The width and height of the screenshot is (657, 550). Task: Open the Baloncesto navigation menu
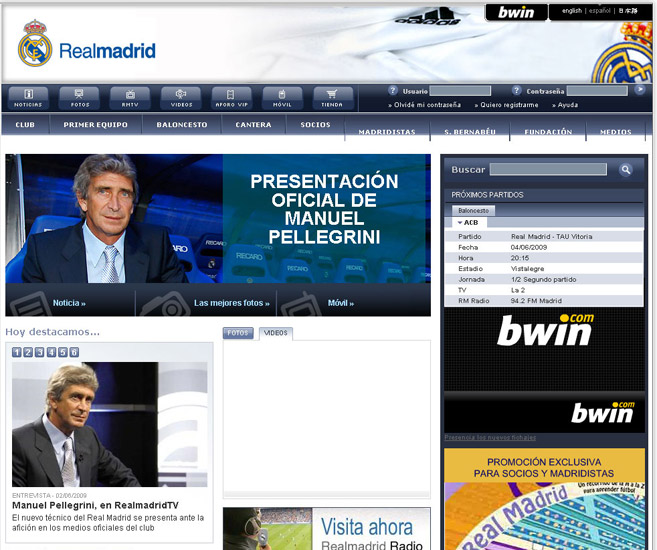coord(182,126)
